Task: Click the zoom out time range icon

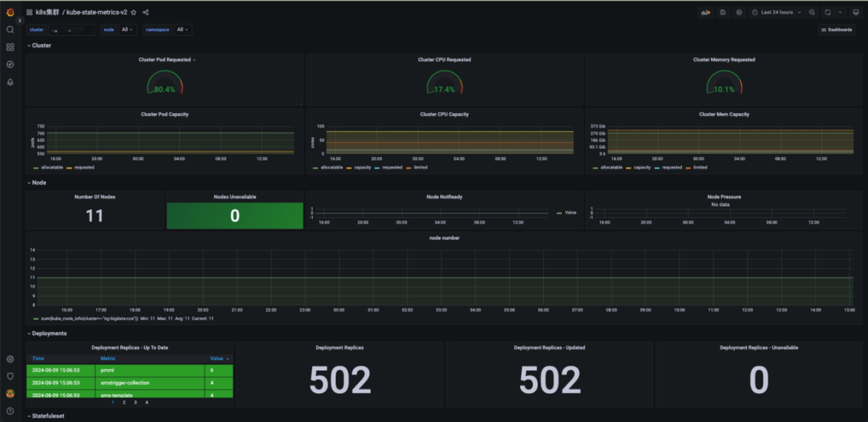Action: pyautogui.click(x=812, y=13)
